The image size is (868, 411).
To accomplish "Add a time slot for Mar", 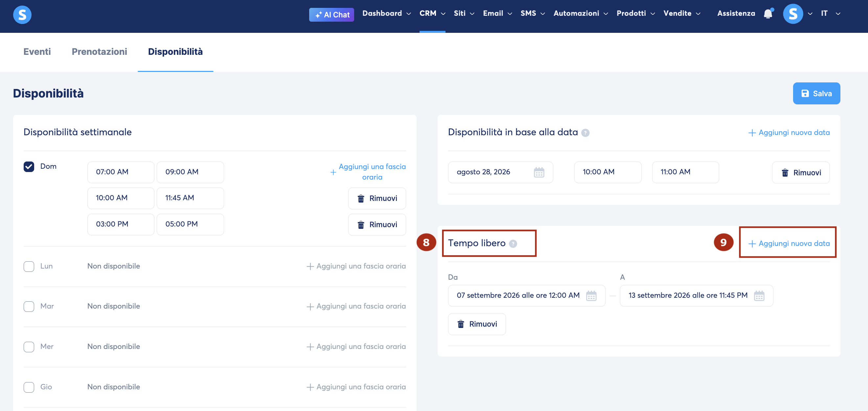I will (x=356, y=306).
